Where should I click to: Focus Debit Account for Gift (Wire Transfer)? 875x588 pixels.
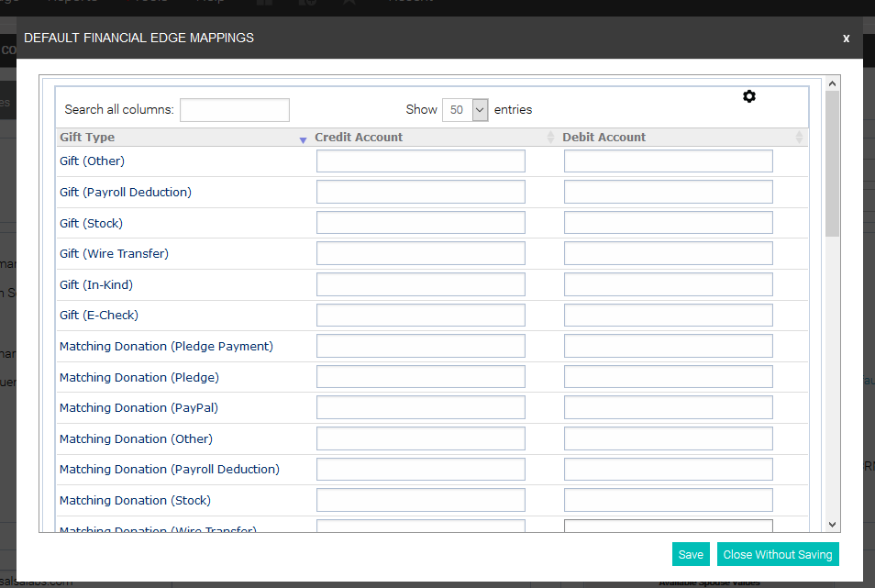coord(669,253)
